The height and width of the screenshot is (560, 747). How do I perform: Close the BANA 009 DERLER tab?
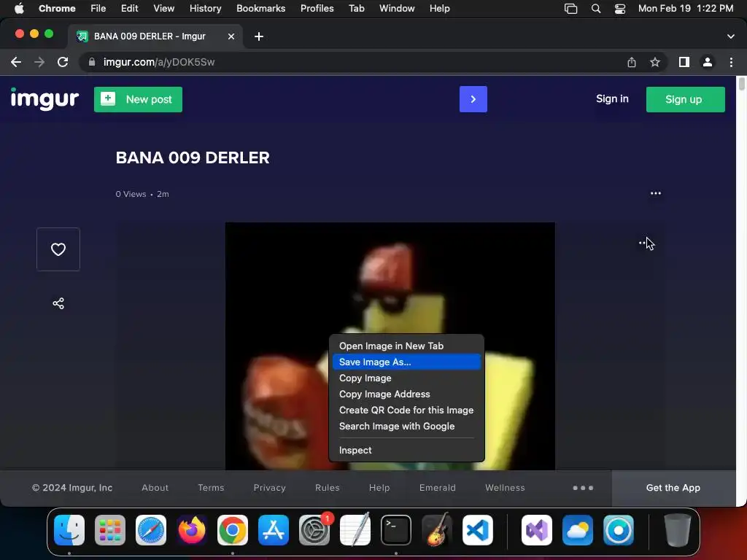[x=231, y=36]
